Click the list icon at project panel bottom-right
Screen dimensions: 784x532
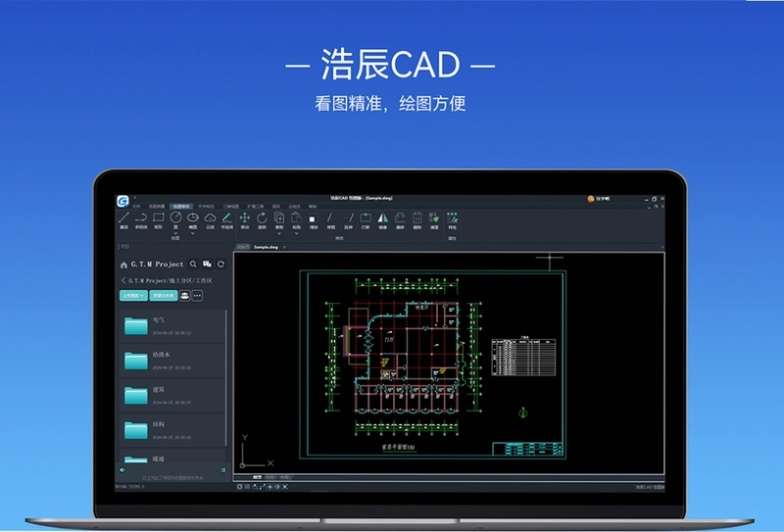223,470
